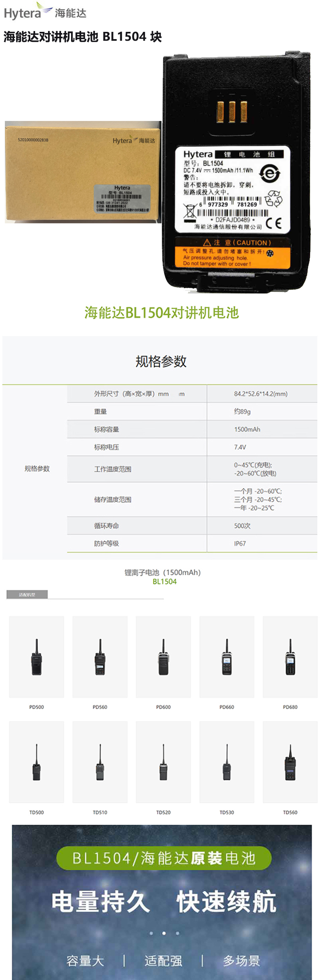The height and width of the screenshot is (980, 323).
Task: Click the 电量持久 banner text
Action: coord(101,901)
